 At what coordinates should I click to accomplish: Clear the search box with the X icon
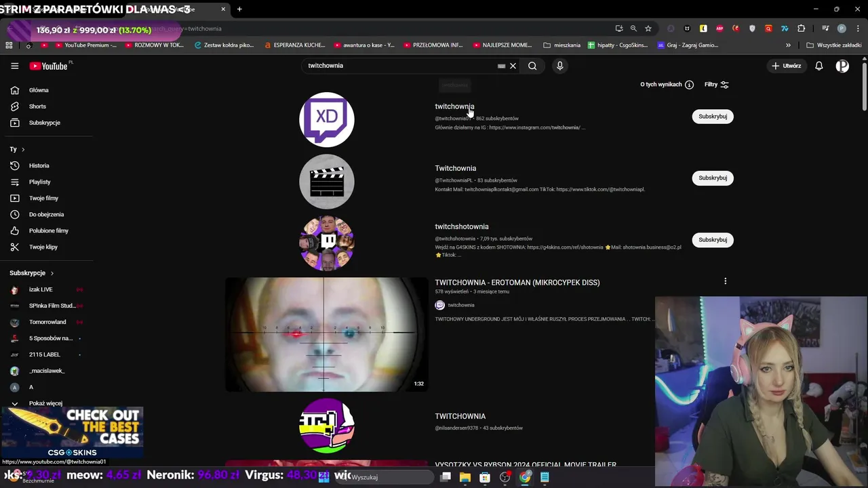[x=513, y=66]
